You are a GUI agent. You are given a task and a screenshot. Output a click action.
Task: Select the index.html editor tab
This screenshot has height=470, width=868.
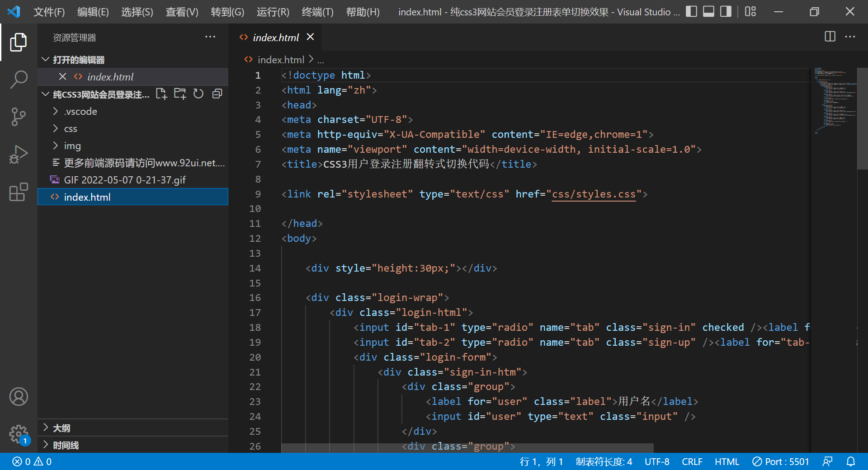pos(275,37)
